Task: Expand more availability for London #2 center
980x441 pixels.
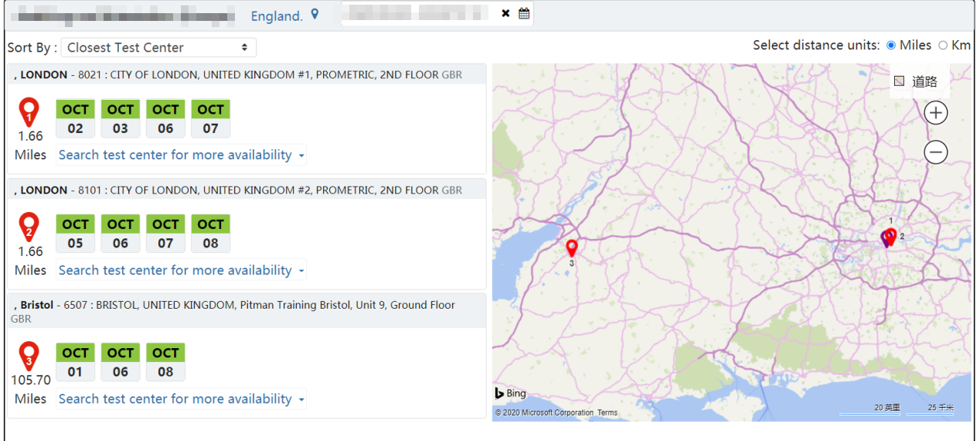Action: click(x=182, y=270)
